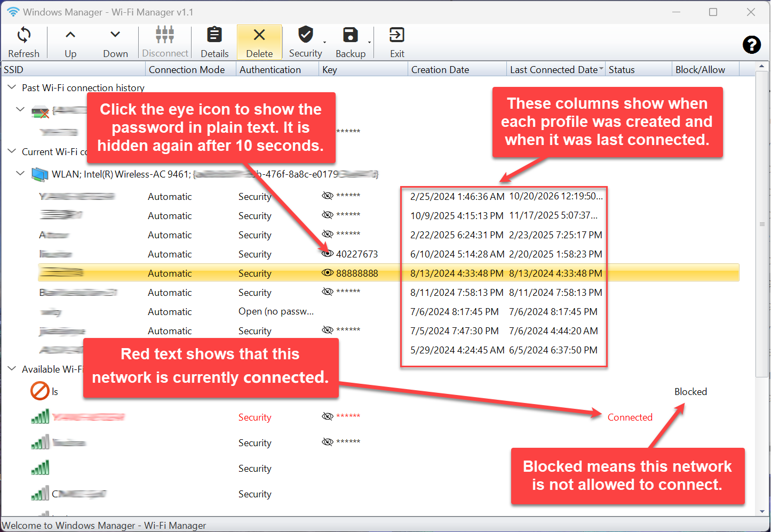The image size is (771, 532).
Task: Click the red "Connected" status text
Action: click(630, 417)
